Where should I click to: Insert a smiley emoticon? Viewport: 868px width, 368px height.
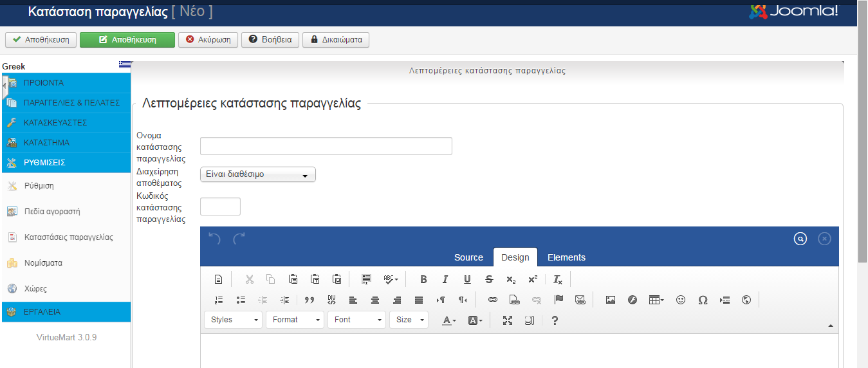click(x=681, y=300)
